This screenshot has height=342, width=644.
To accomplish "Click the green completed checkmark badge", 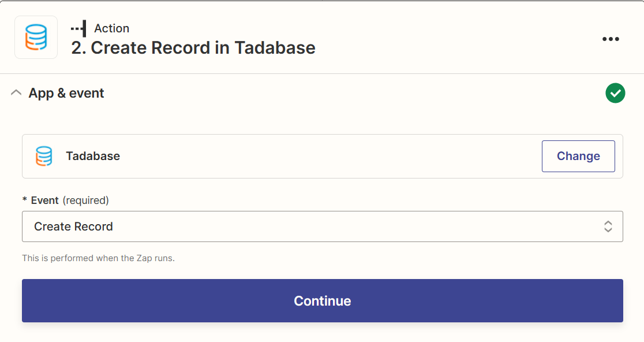I will (615, 93).
